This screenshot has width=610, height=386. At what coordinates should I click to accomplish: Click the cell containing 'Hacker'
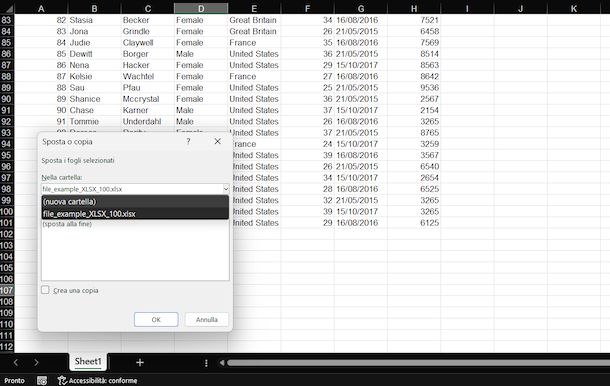148,65
